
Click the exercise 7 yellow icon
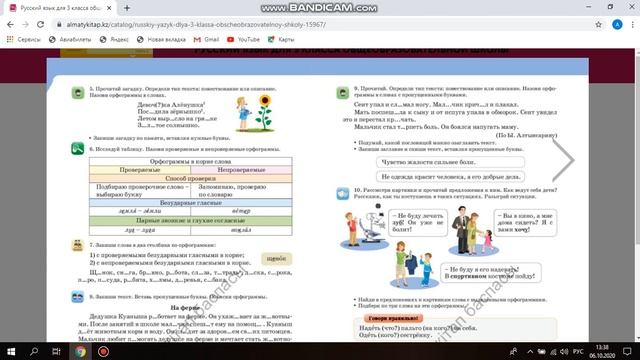(x=78, y=245)
